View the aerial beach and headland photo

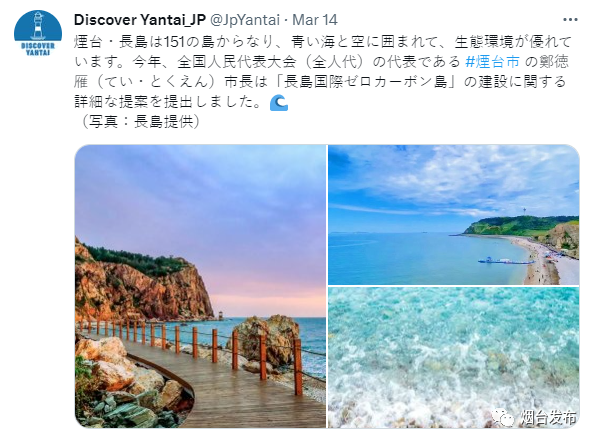453,214
